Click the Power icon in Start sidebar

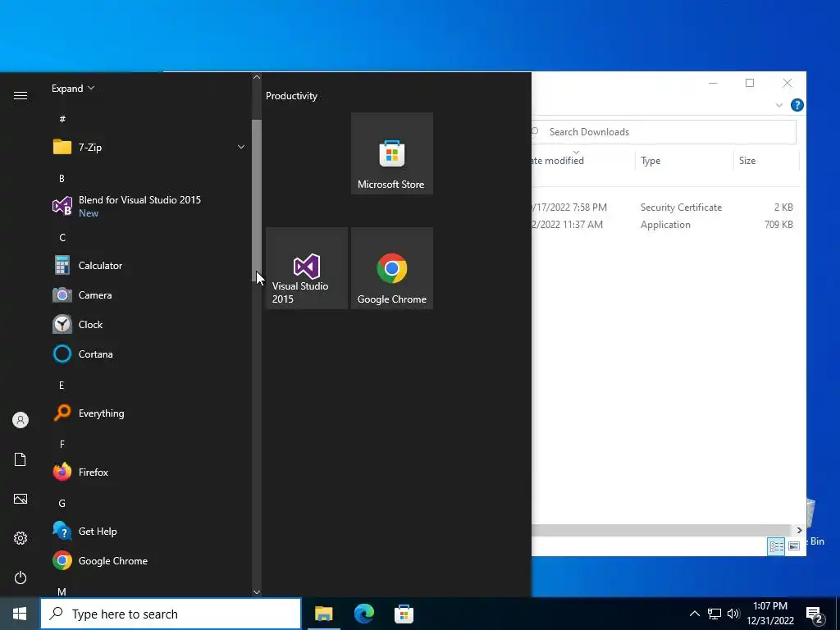tap(21, 577)
